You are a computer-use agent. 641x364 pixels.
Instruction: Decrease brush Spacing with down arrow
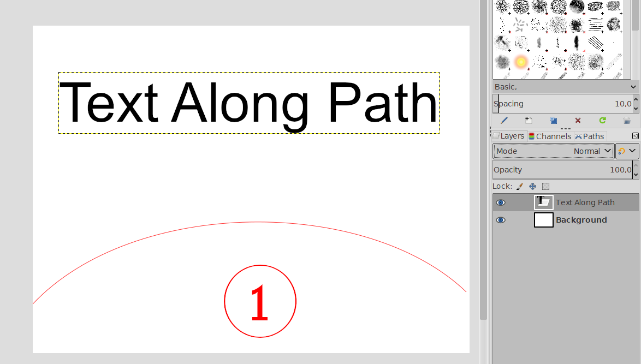636,108
